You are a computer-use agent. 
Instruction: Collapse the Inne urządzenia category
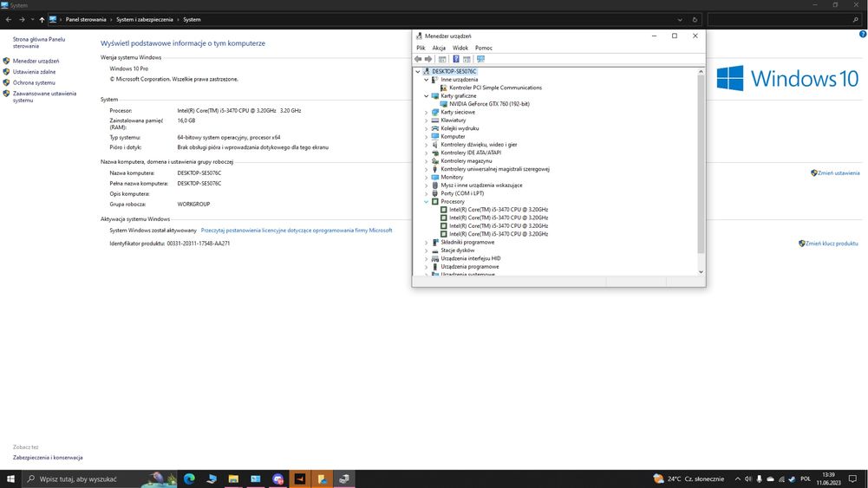tap(427, 80)
